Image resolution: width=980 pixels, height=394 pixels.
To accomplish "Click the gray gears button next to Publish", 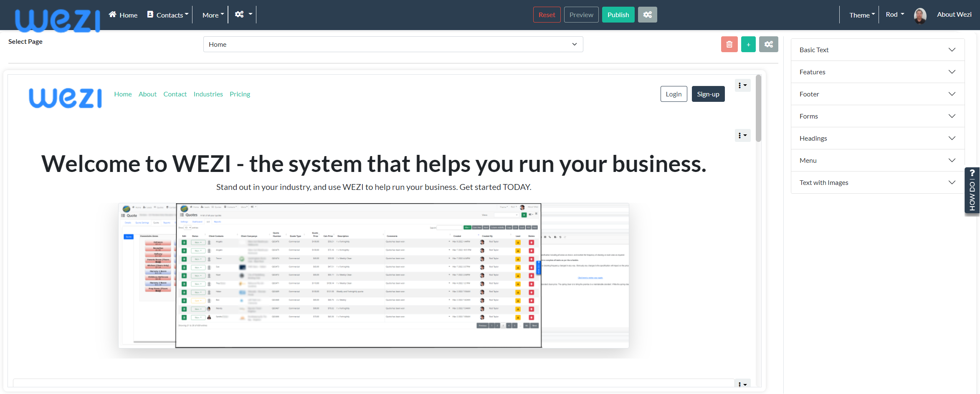I will 648,15.
